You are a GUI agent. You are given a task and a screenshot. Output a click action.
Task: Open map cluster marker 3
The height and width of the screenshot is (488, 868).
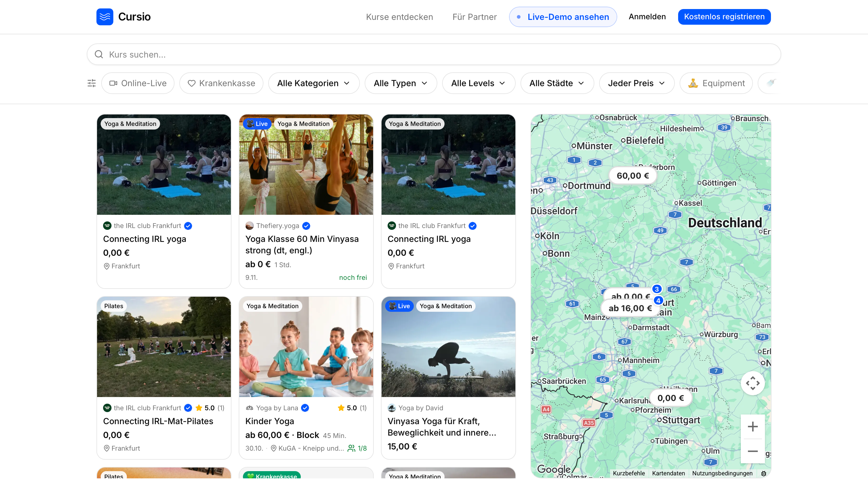(x=656, y=289)
